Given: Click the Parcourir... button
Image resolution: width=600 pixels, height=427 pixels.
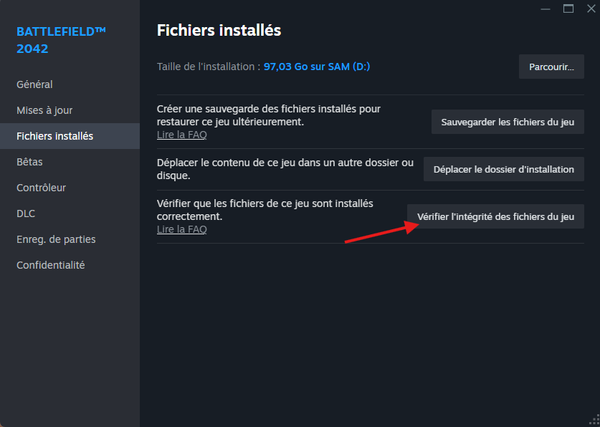Looking at the screenshot, I should point(551,67).
